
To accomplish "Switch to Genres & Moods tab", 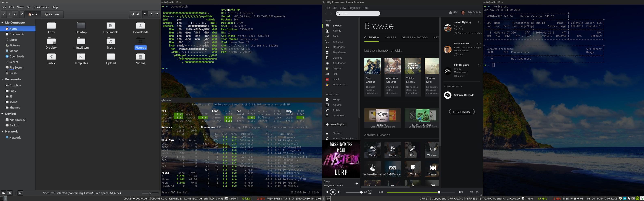I will point(415,38).
